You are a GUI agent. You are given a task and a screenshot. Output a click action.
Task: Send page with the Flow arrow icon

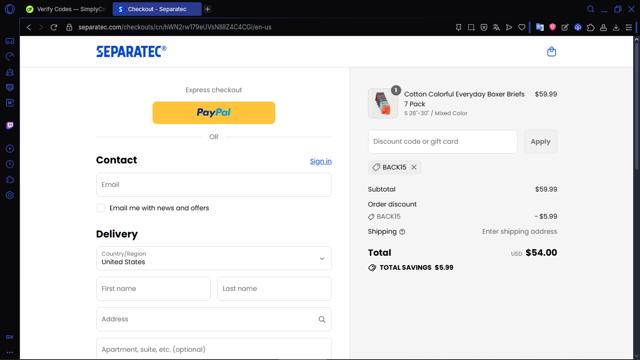(x=509, y=27)
